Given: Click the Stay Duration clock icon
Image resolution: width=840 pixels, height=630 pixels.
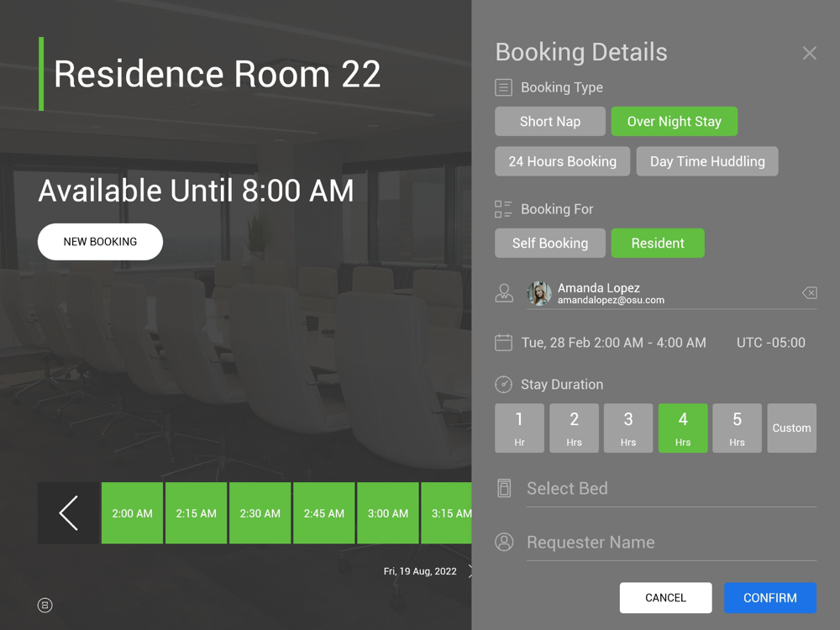Looking at the screenshot, I should click(x=503, y=384).
